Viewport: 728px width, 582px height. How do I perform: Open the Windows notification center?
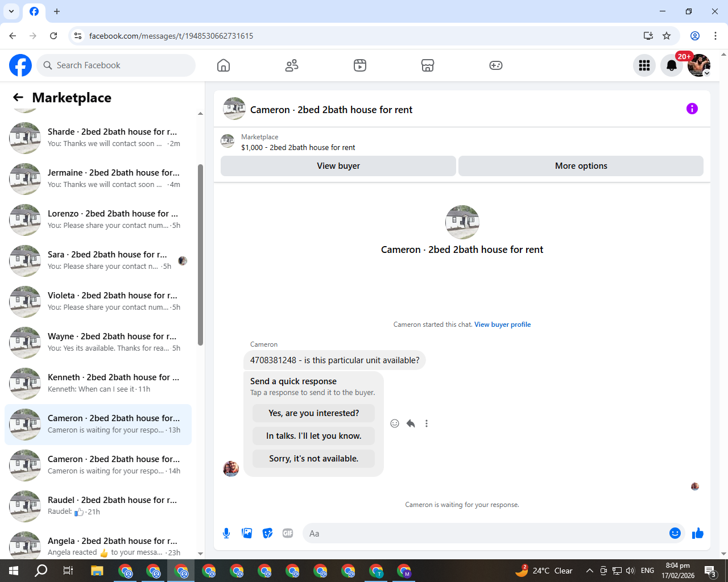pyautogui.click(x=710, y=571)
